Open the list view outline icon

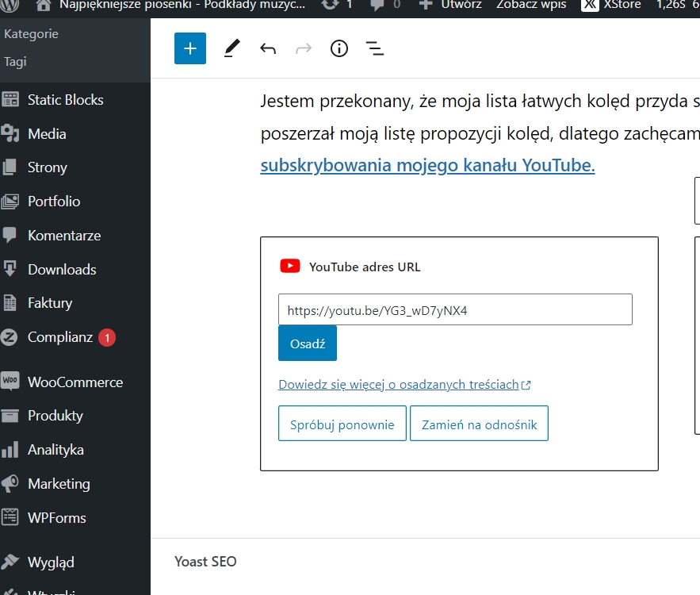(375, 48)
